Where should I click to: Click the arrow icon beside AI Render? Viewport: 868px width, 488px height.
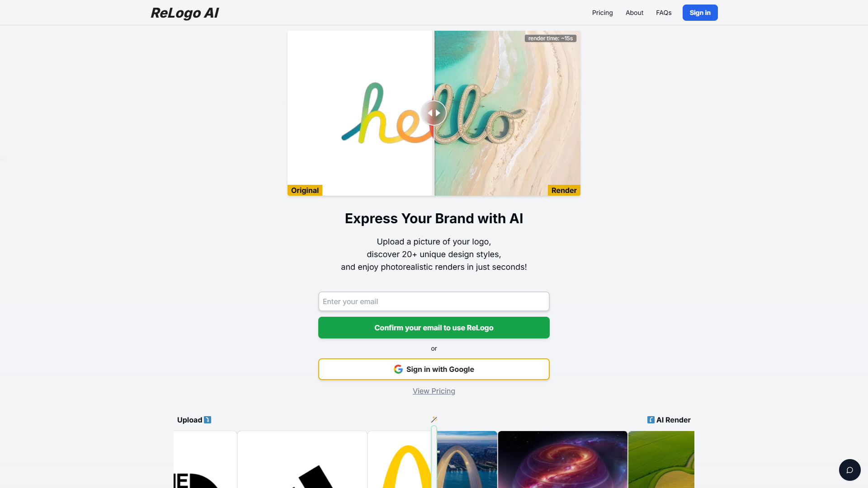coord(651,420)
